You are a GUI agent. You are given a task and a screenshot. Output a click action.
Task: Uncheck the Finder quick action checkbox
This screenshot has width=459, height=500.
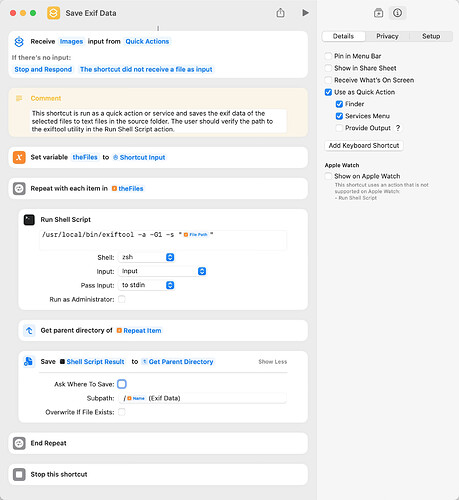tap(339, 104)
